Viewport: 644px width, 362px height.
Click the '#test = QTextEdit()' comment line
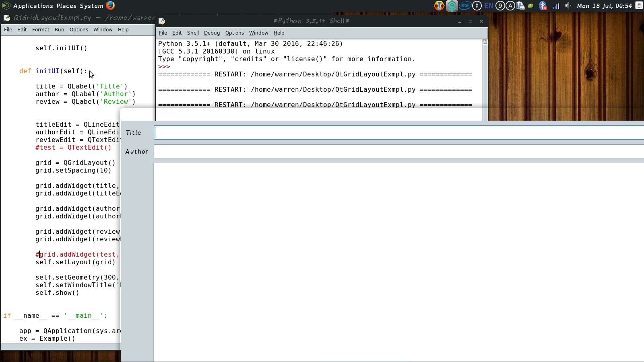[x=73, y=148]
